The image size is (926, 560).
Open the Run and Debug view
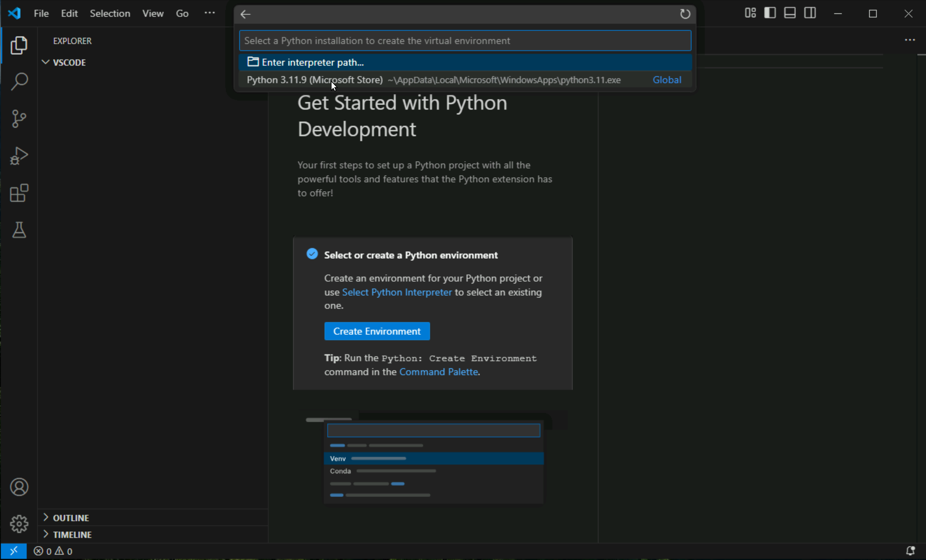click(x=19, y=156)
